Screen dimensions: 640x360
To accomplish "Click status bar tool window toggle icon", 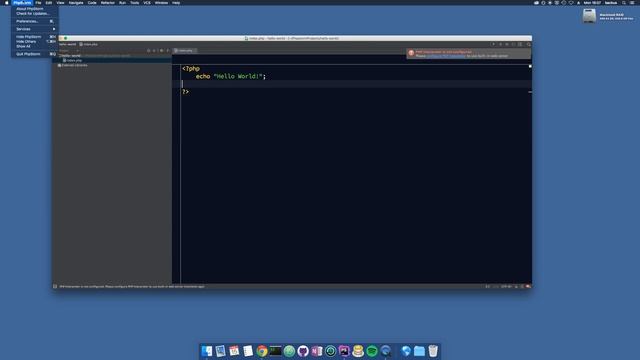I will pyautogui.click(x=55, y=287).
